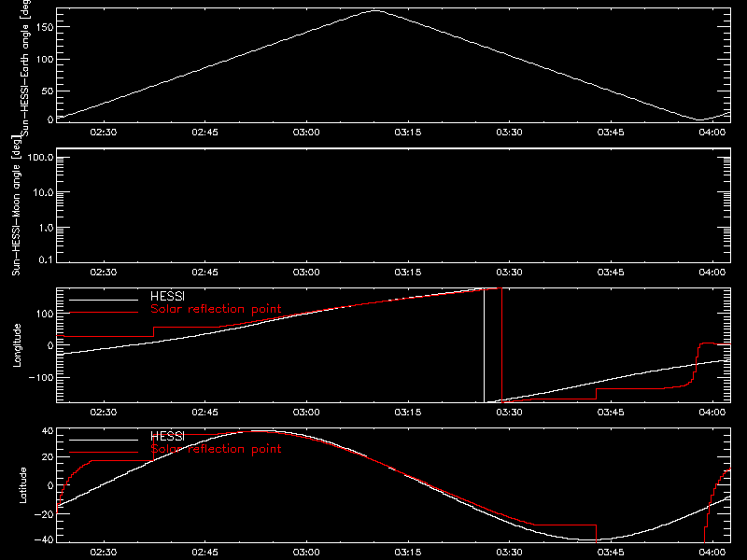Click 03:00 time label under Earth angle plot
This screenshot has width=747, height=560.
[x=306, y=133]
